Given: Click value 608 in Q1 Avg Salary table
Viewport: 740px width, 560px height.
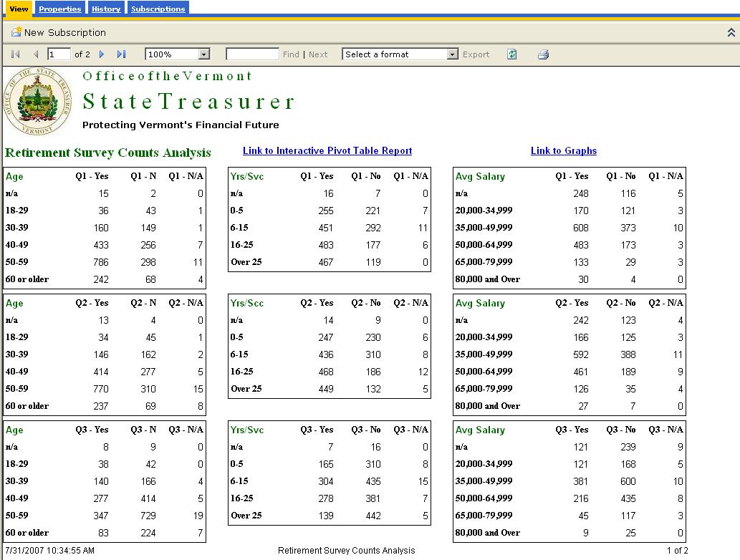Looking at the screenshot, I should coord(580,228).
